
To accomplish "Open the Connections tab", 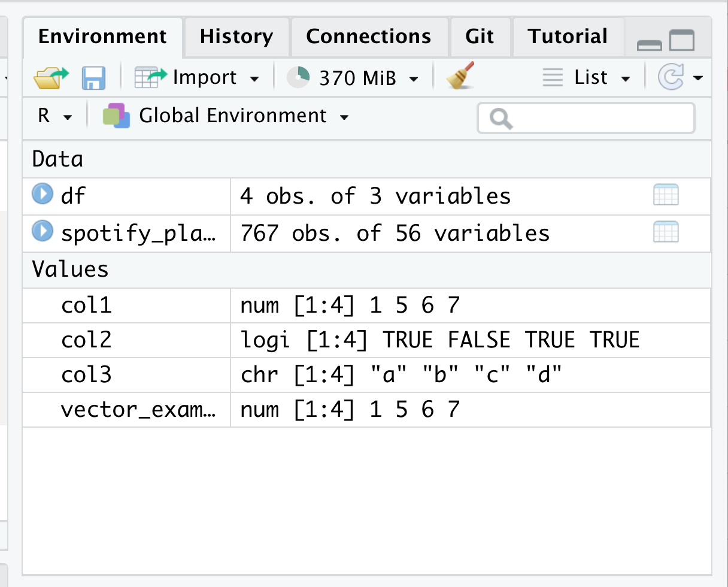I will [x=369, y=37].
